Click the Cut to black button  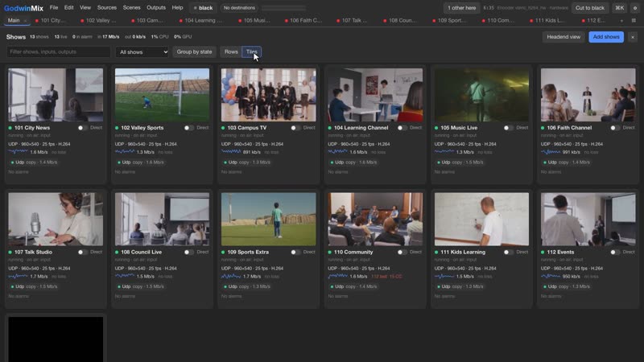(x=590, y=8)
